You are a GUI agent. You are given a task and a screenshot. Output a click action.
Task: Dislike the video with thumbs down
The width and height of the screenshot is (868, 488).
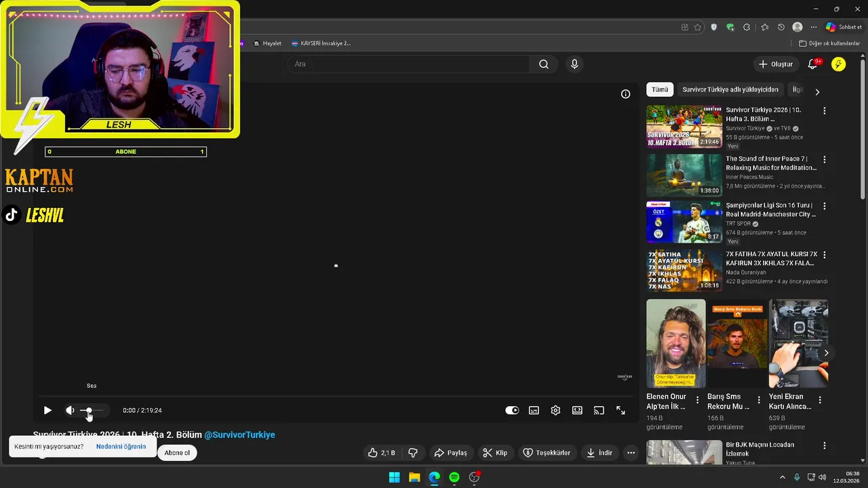coord(412,453)
